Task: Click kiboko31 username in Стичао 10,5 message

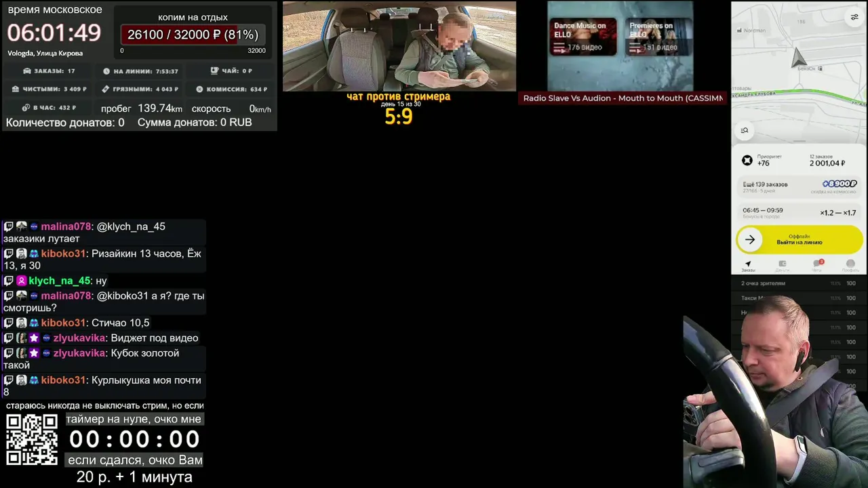Action: point(63,323)
